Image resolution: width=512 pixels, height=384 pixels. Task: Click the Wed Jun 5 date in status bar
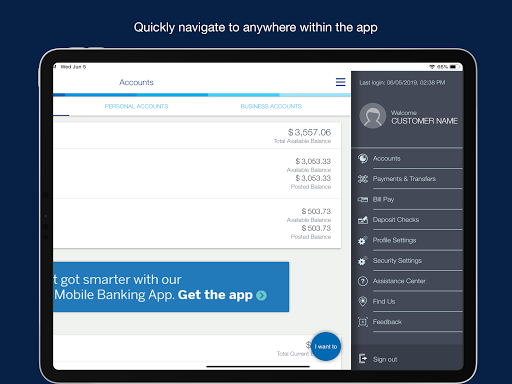pyautogui.click(x=73, y=67)
